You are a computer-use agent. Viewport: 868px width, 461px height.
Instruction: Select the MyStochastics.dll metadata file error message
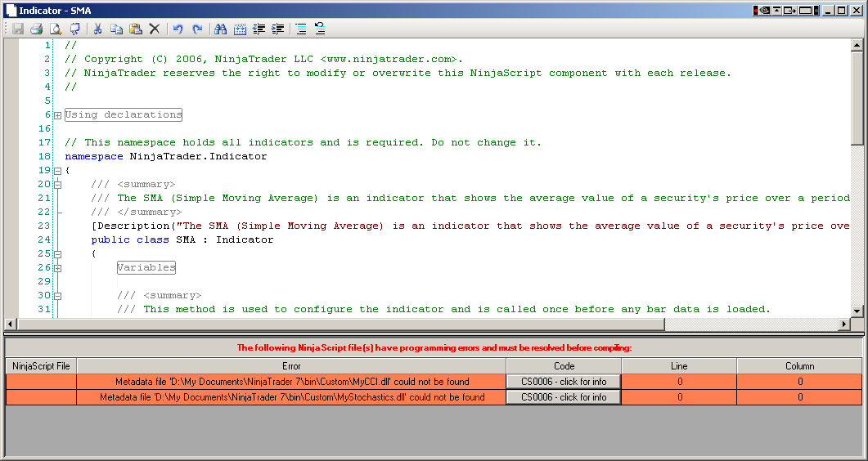292,397
